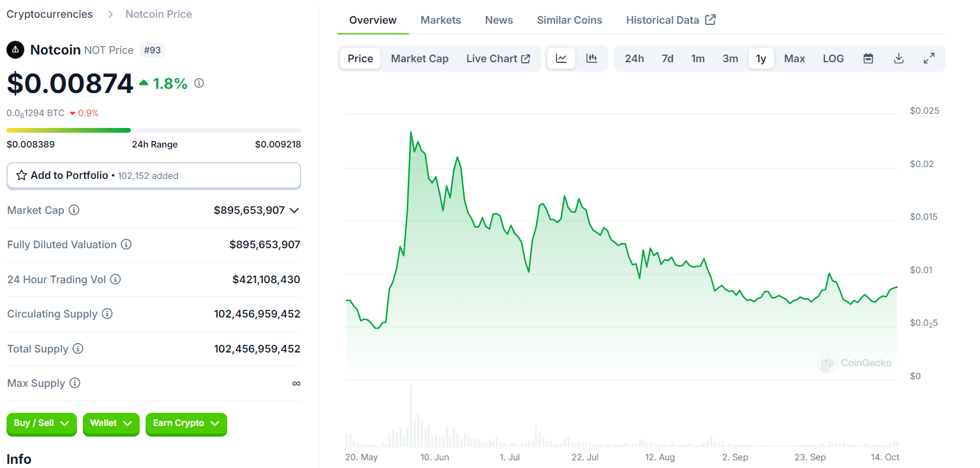Viewport: 980px width, 468px height.
Task: Download the chart data
Action: (898, 58)
